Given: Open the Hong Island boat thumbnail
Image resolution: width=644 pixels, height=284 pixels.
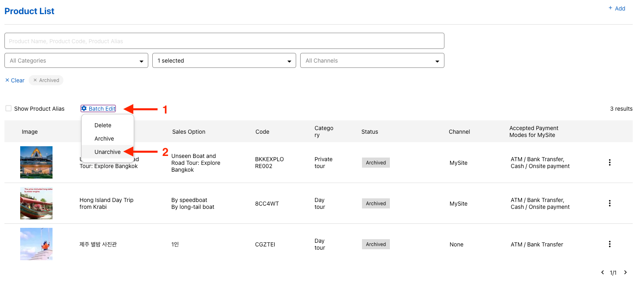Looking at the screenshot, I should coord(36,203).
